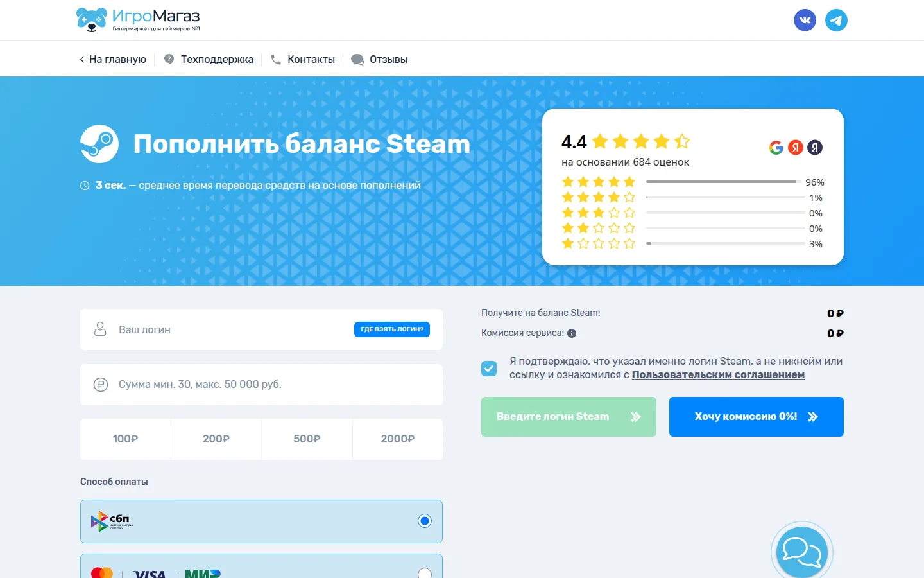Open the VK social page icon
This screenshot has width=924, height=578.
805,20
